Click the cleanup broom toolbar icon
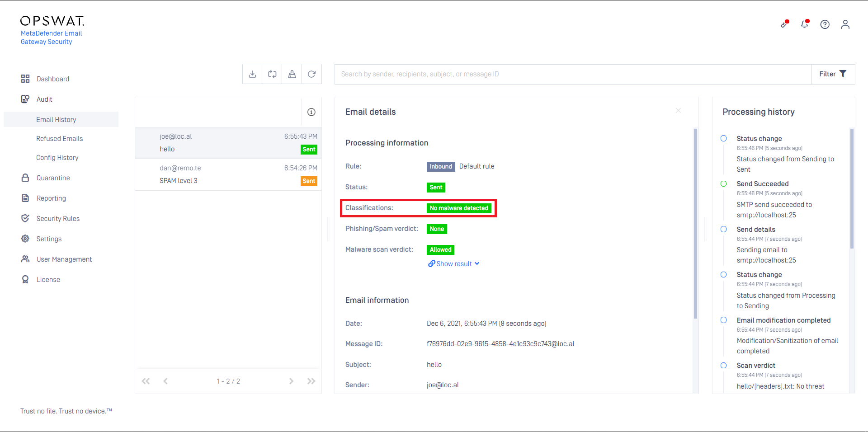This screenshot has width=868, height=432. click(x=292, y=74)
